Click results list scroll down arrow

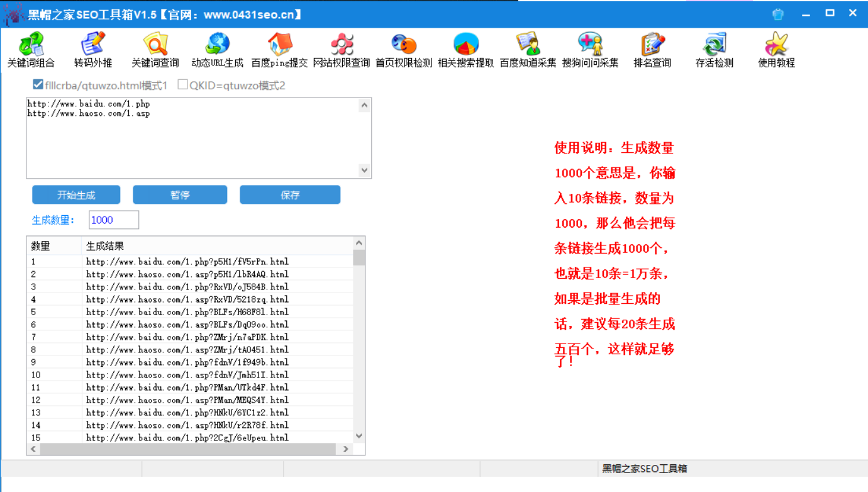pos(359,436)
